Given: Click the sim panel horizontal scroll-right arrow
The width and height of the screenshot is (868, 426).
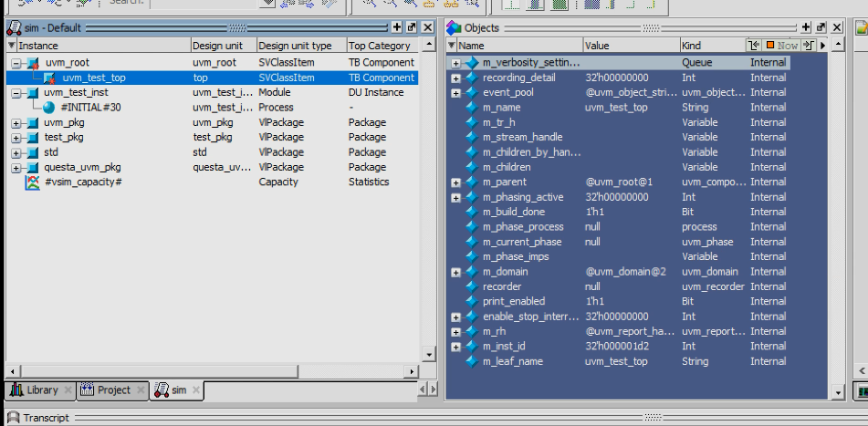Looking at the screenshot, I should coord(411,371).
